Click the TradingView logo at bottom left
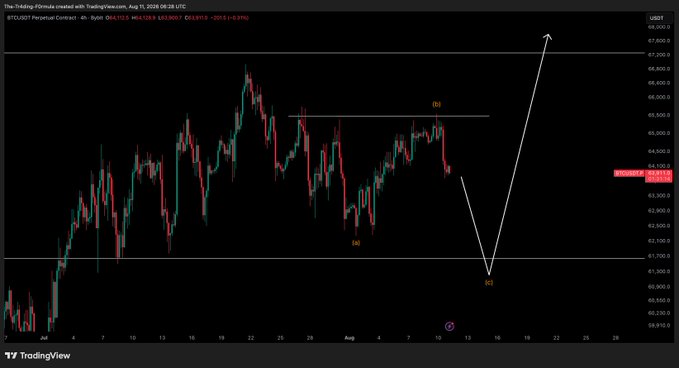Viewport: 679px width, 368px height. point(37,355)
